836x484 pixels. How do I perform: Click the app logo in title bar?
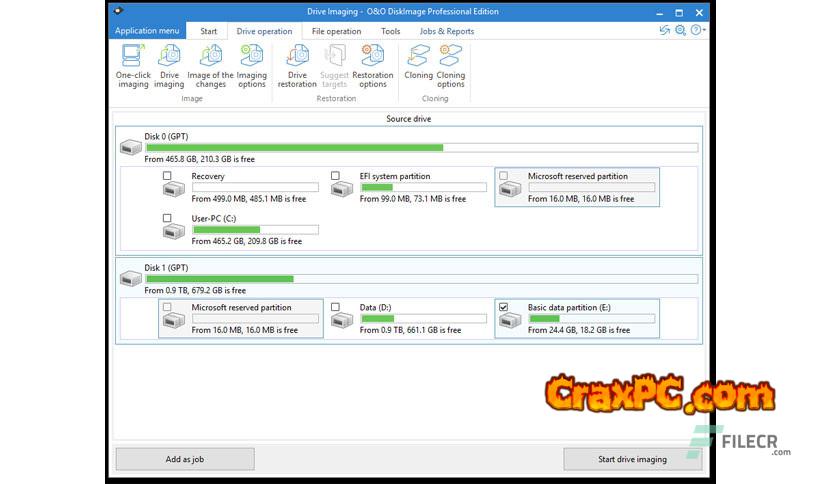[x=119, y=10]
